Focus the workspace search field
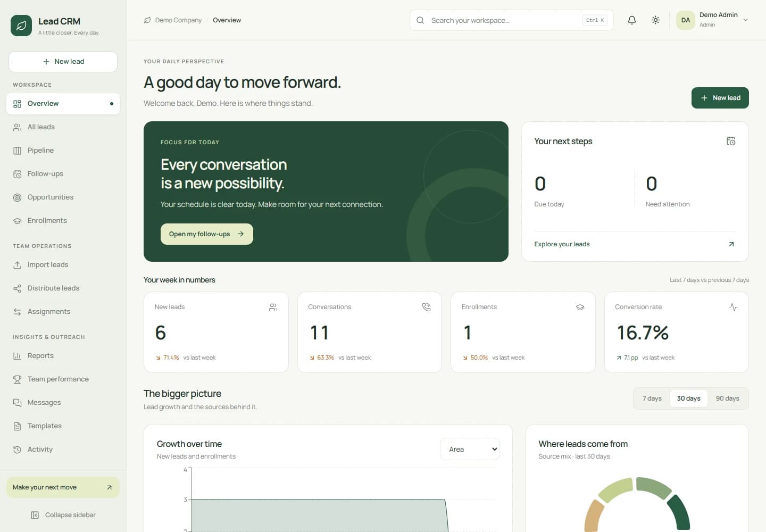The width and height of the screenshot is (766, 532). tap(511, 20)
